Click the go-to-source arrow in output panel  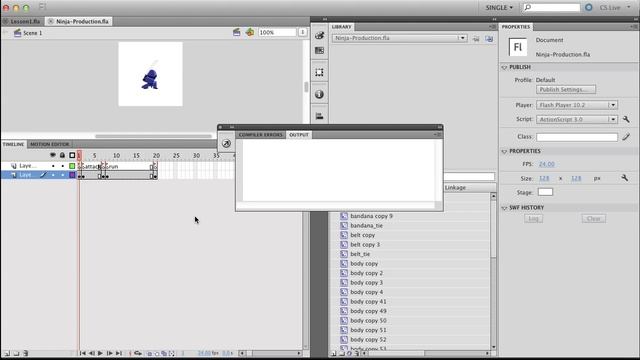coord(226,143)
